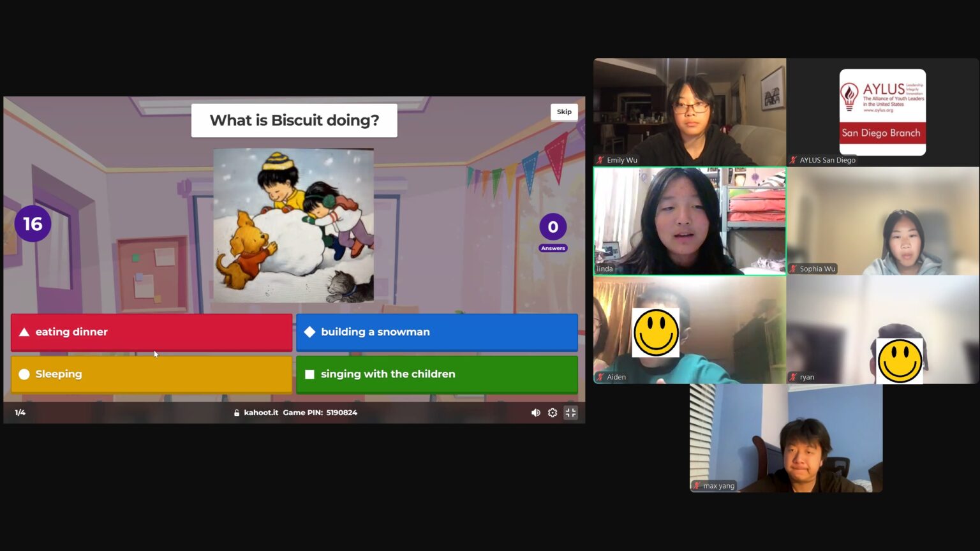This screenshot has height=551, width=980.
Task: Select Emily Wu's video tile
Action: pyautogui.click(x=690, y=112)
